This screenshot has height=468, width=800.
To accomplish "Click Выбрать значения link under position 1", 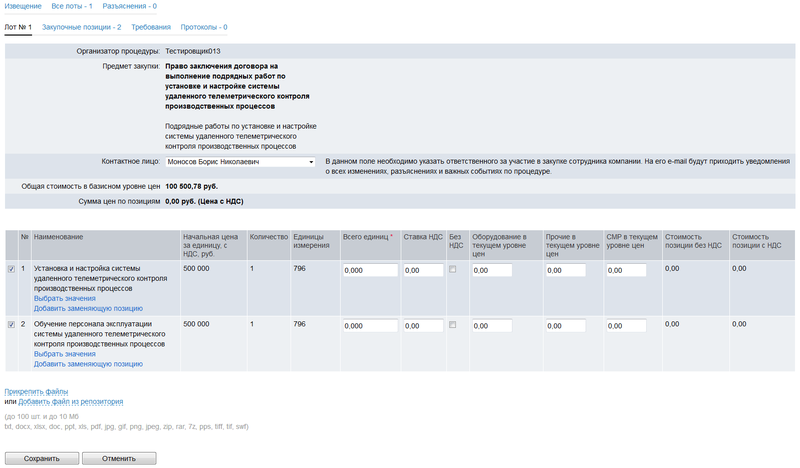I will [x=65, y=299].
